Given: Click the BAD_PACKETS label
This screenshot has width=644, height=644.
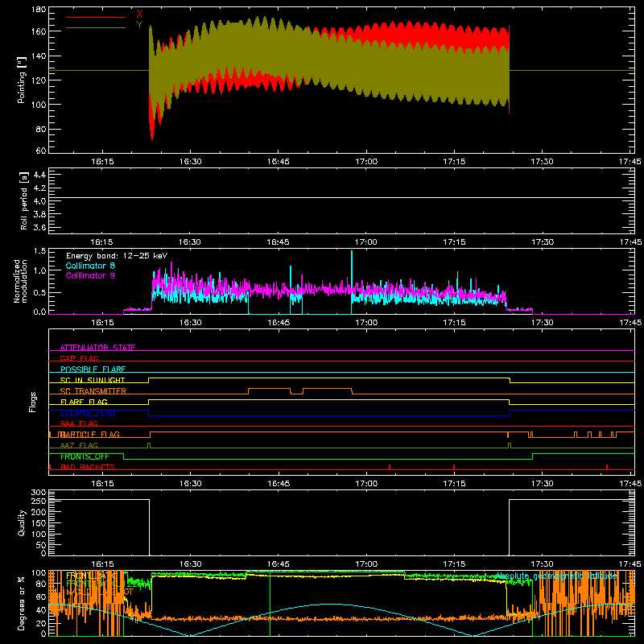Looking at the screenshot, I should point(88,467).
